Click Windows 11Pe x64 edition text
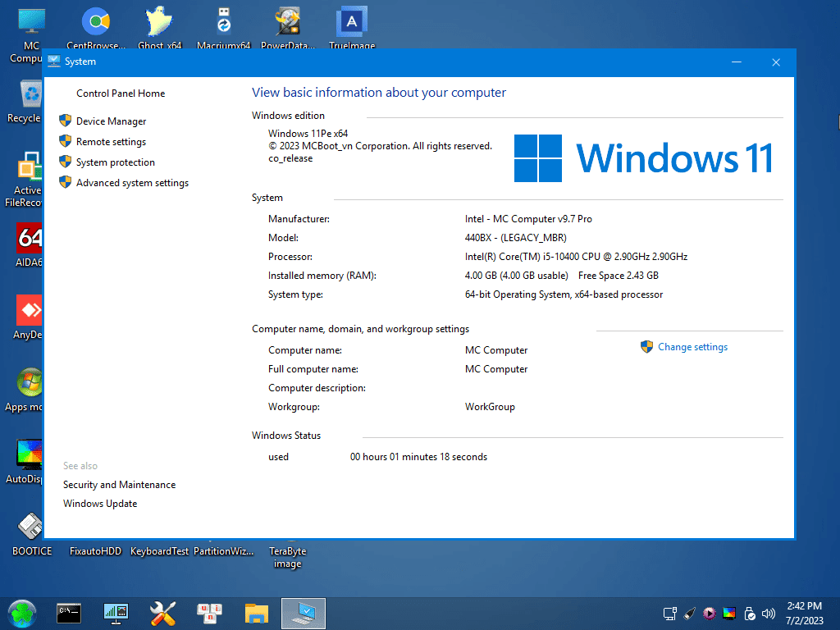This screenshot has height=630, width=840. point(308,134)
